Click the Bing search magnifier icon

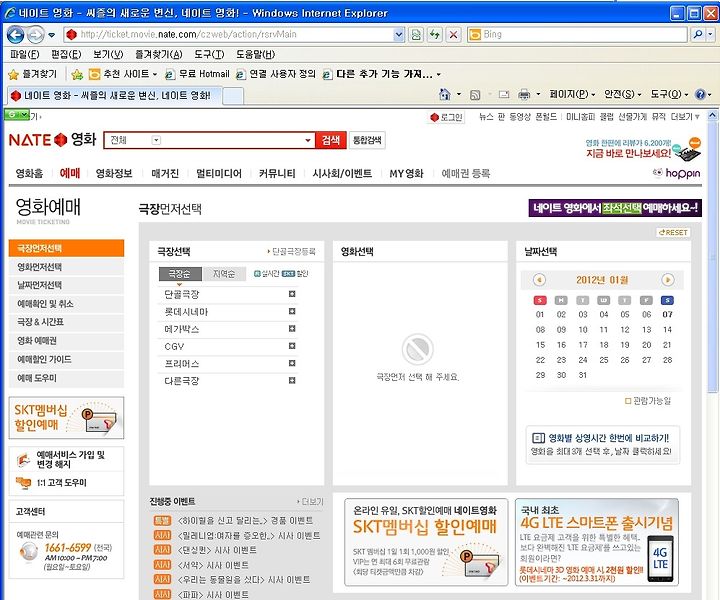click(698, 34)
